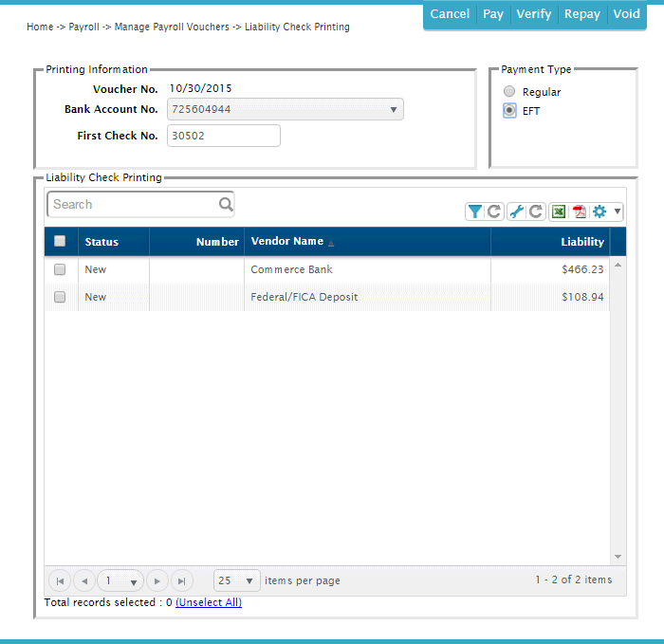Export the grid to Excel

coord(559,212)
